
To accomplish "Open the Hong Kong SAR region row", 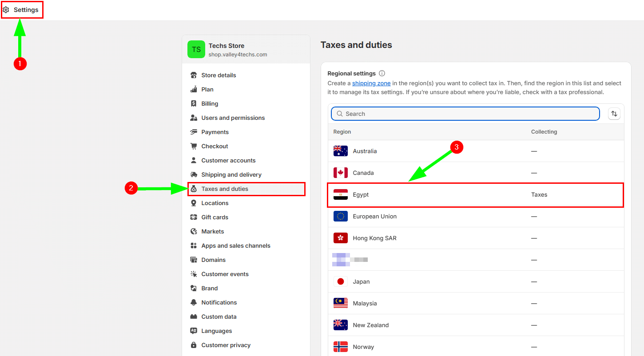I will (476, 238).
